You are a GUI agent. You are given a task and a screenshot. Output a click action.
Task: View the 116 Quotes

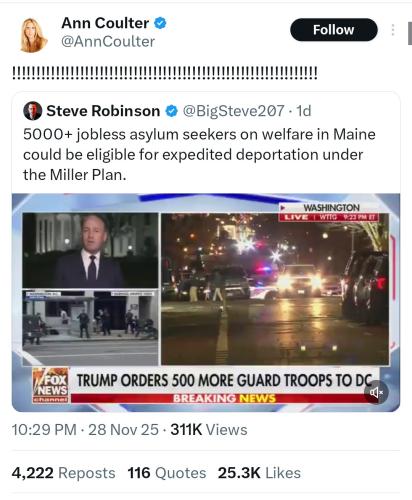pos(167,473)
